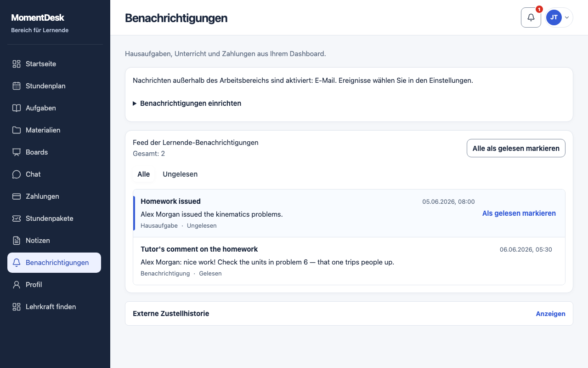Click the kinematics problems message text
The image size is (588, 368).
coord(212,214)
